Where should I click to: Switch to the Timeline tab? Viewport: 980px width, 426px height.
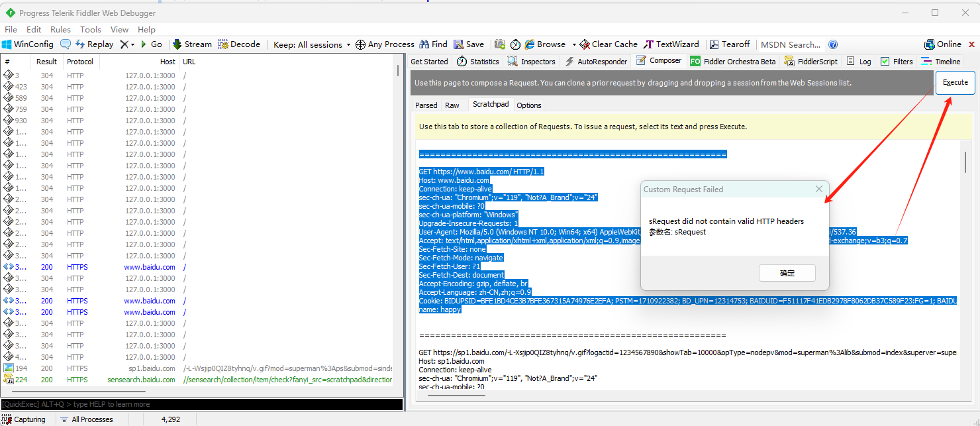click(x=941, y=61)
